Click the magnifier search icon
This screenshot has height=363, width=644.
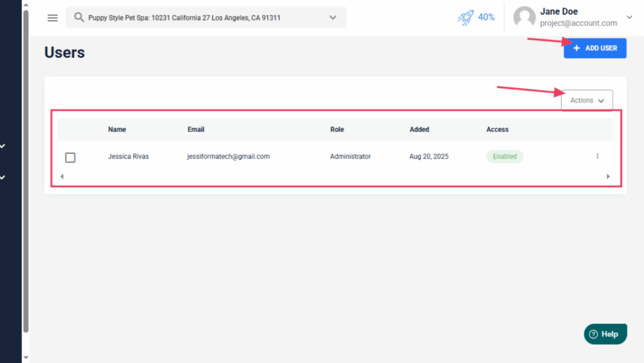coord(79,18)
